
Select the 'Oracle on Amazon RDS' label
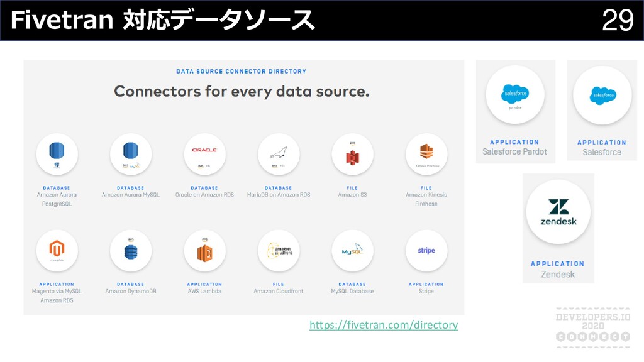coord(204,195)
